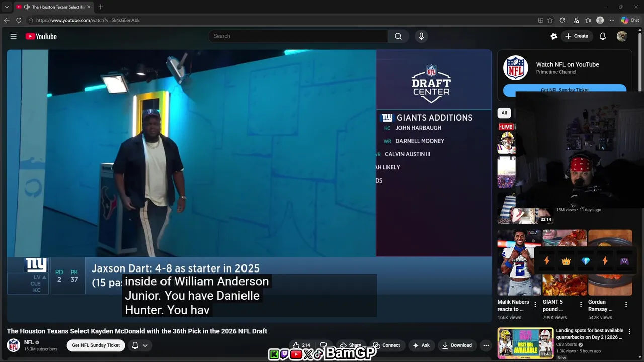Open the Malik Nabers reacts thumbnail

point(519,262)
